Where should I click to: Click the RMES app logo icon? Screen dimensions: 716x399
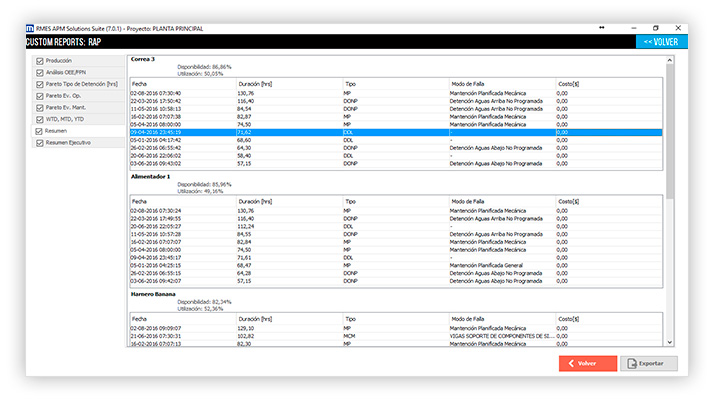point(30,28)
